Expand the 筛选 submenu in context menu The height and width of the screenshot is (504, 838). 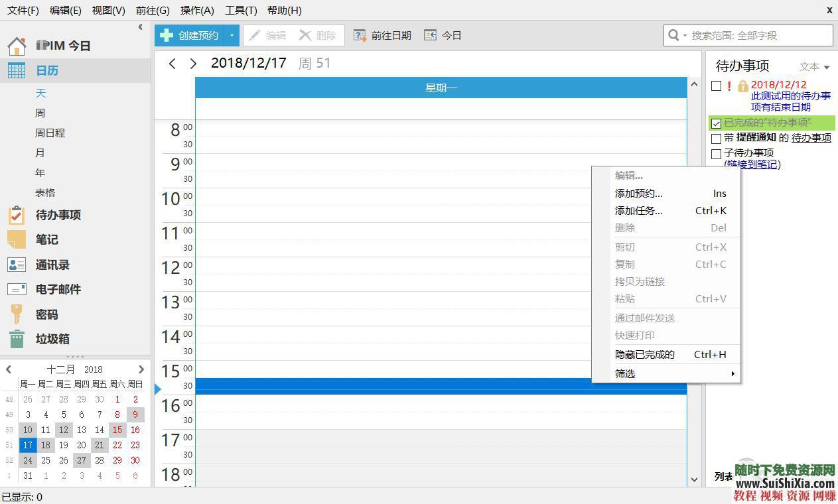(x=663, y=373)
